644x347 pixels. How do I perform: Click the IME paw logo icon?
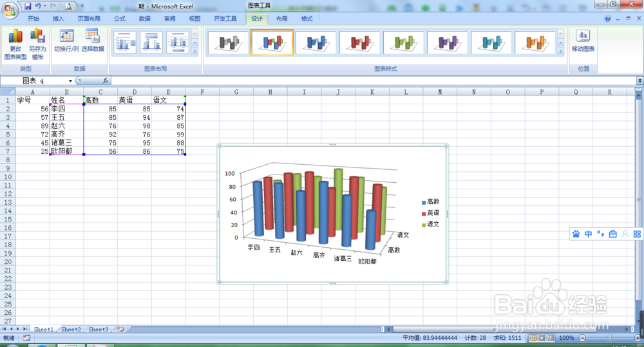click(x=576, y=234)
